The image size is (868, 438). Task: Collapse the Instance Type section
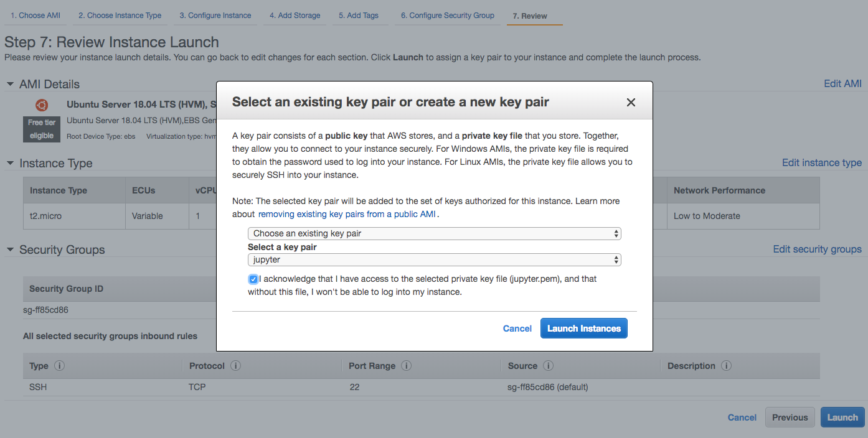click(9, 163)
